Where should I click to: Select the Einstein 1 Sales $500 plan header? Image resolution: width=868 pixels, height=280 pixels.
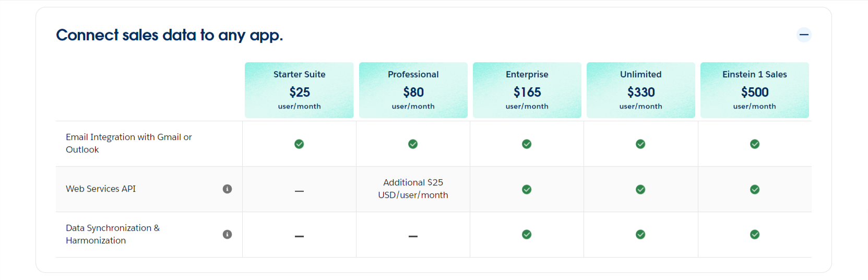coord(754,90)
